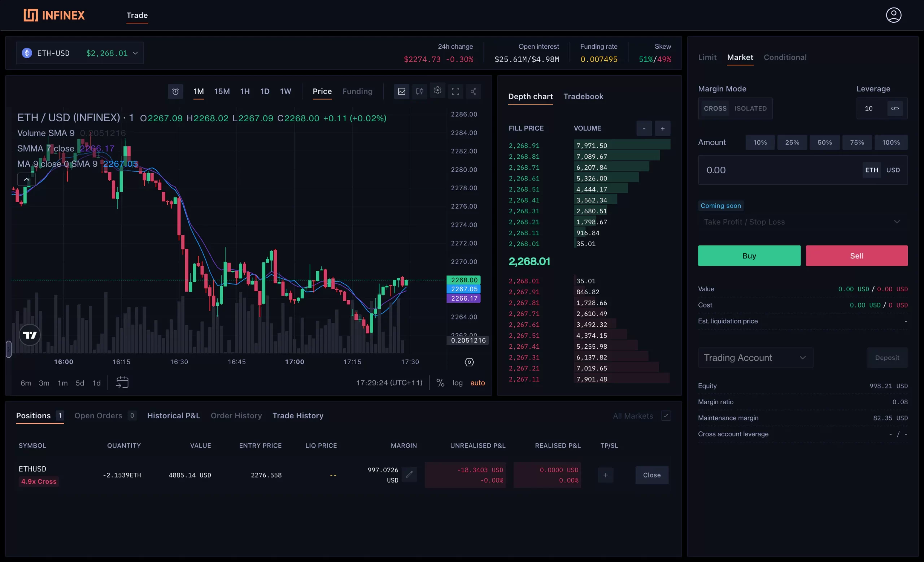Switch to the Tradebook tab
The width and height of the screenshot is (924, 562).
[583, 97]
